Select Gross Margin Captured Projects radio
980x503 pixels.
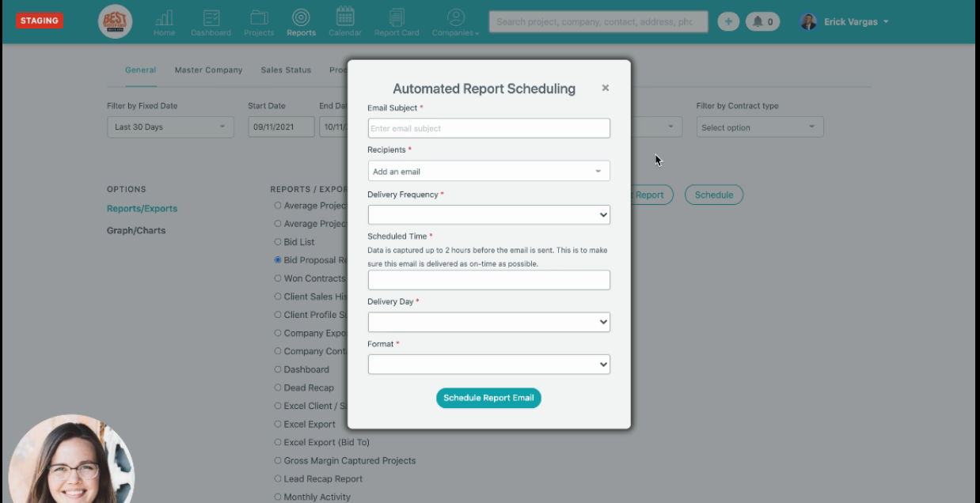tap(278, 460)
